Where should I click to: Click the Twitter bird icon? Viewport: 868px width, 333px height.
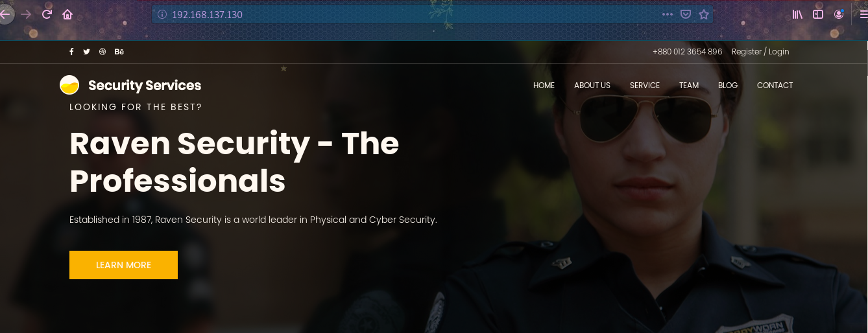pyautogui.click(x=86, y=52)
